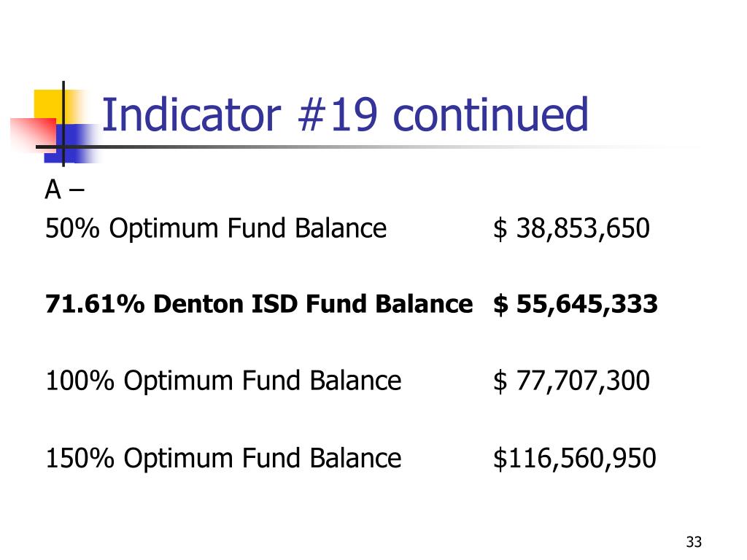Click slide number 33
Screen dimensions: 747x560
pyautogui.click(x=694, y=542)
